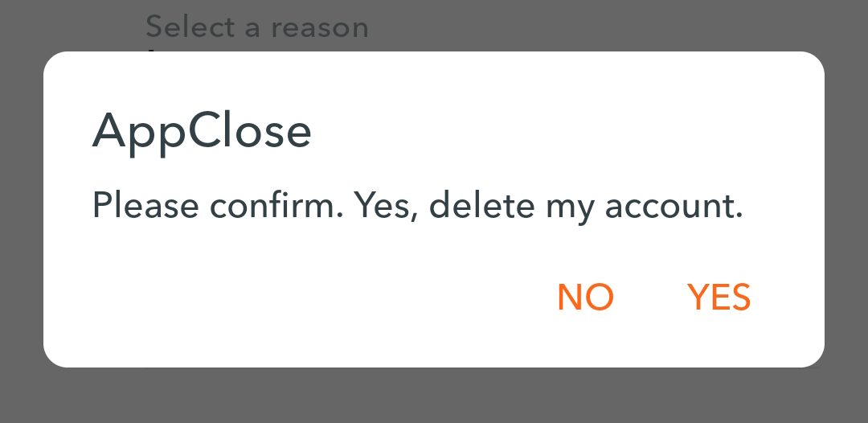Accept the AppClose prompt with YES
868x423 pixels.
719,297
